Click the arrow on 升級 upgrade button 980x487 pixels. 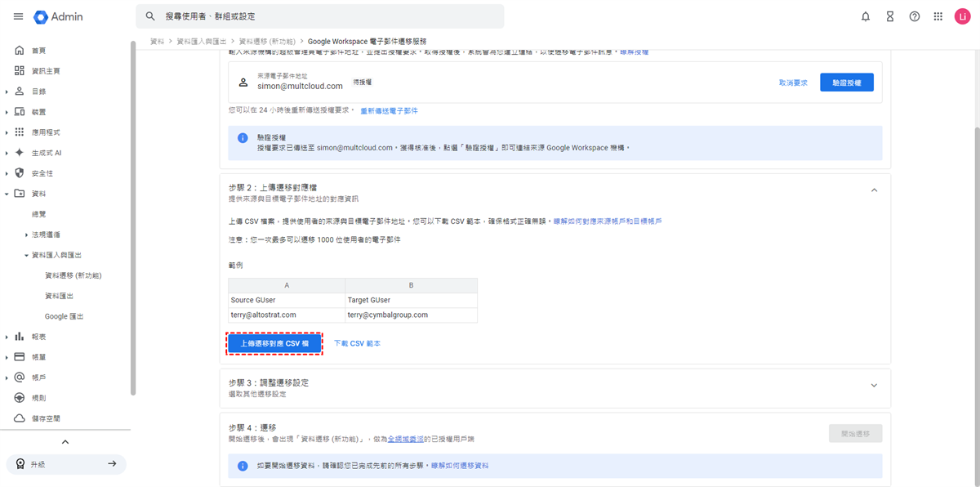[112, 464]
